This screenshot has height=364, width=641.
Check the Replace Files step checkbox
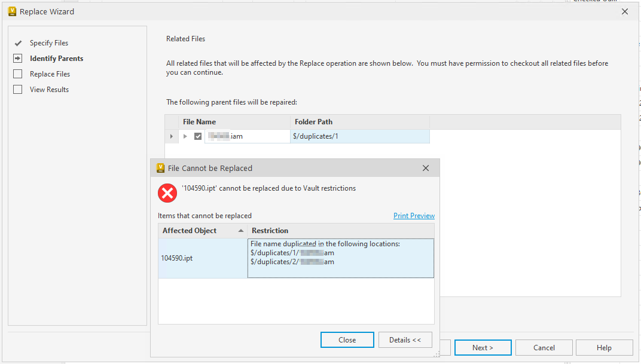click(17, 74)
